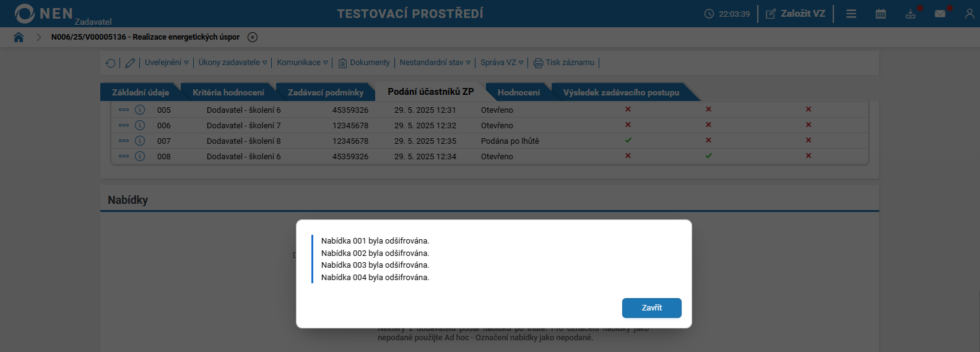Screen dimensions: 980x352
Task: Switch to the Kritéria hodnocení tab
Action: [x=228, y=92]
